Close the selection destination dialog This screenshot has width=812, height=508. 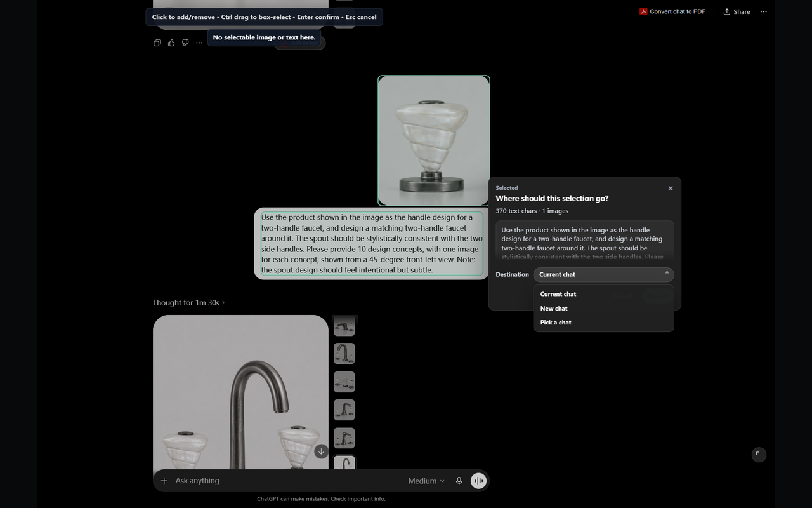671,188
